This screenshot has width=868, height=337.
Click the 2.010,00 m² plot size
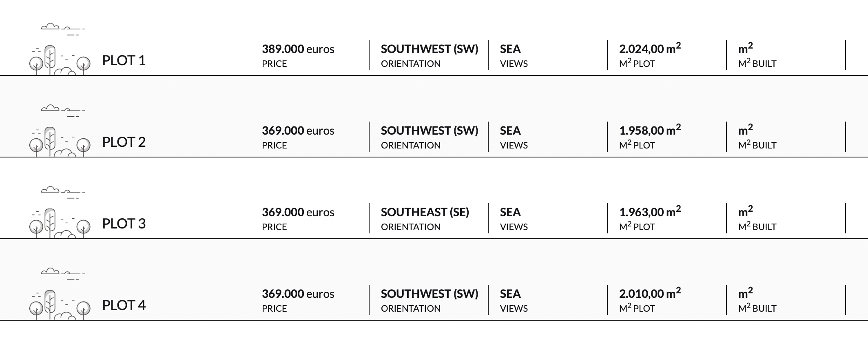point(650,293)
